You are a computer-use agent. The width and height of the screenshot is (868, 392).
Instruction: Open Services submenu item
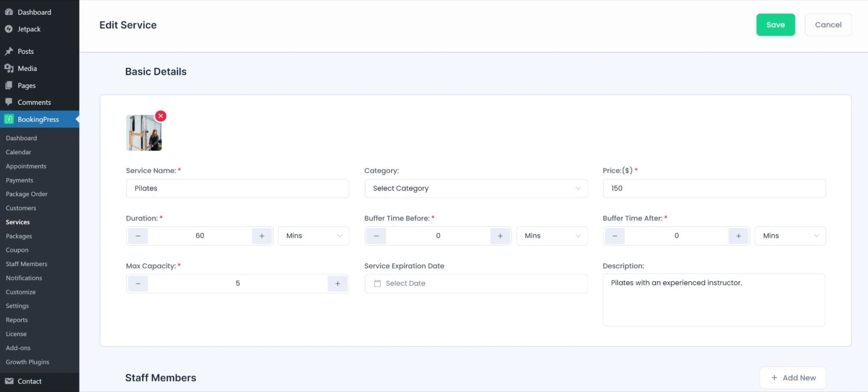pyautogui.click(x=18, y=222)
